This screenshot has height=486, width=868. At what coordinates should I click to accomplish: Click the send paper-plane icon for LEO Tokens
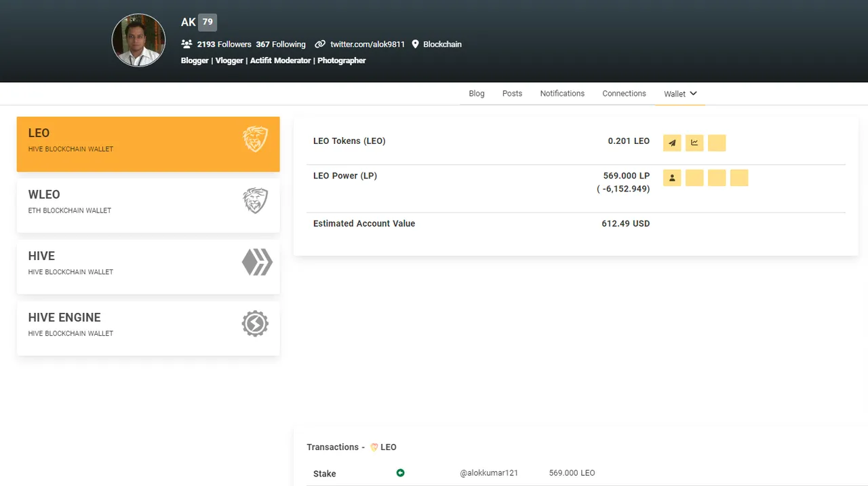pos(672,143)
